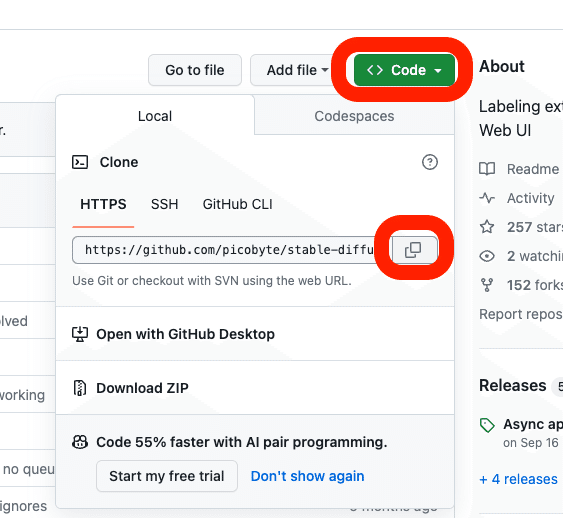Open the + 4 releases link

tap(518, 479)
